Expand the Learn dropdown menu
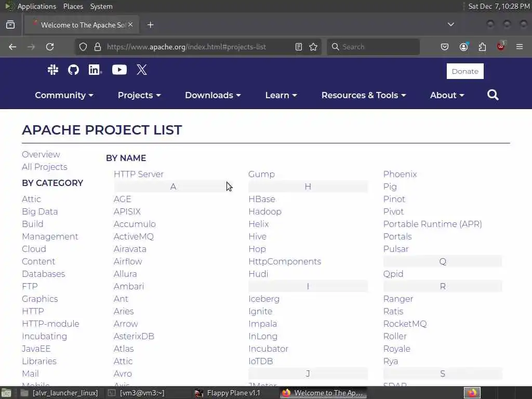 [281, 96]
